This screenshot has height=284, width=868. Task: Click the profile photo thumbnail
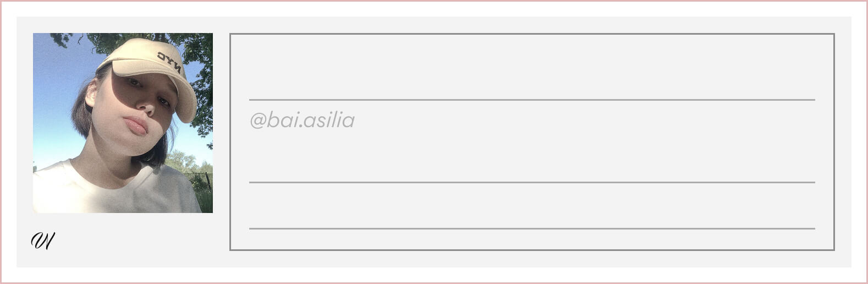[x=123, y=123]
